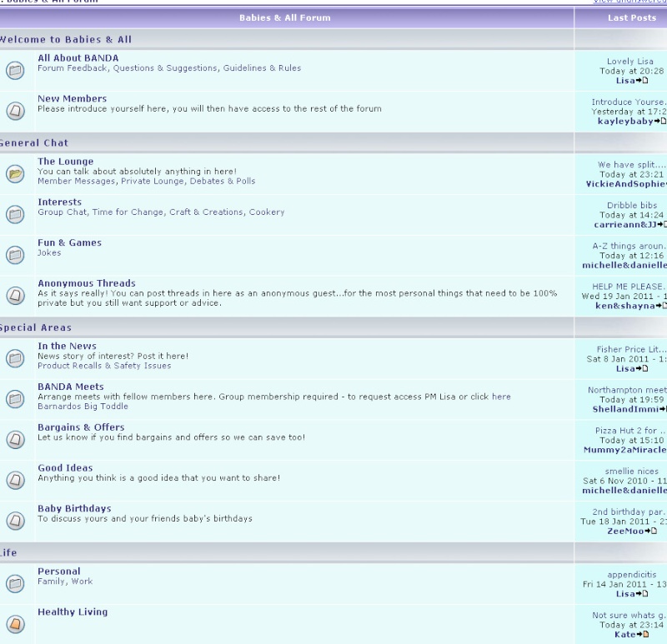The width and height of the screenshot is (667, 644).
Task: Go to last post icon beside Kate
Action: coord(643,634)
